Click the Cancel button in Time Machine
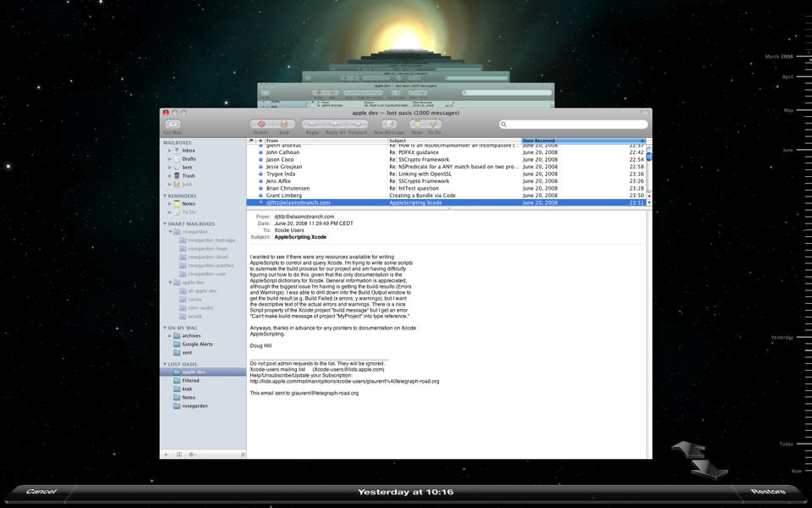The width and height of the screenshot is (812, 508). pyautogui.click(x=41, y=491)
